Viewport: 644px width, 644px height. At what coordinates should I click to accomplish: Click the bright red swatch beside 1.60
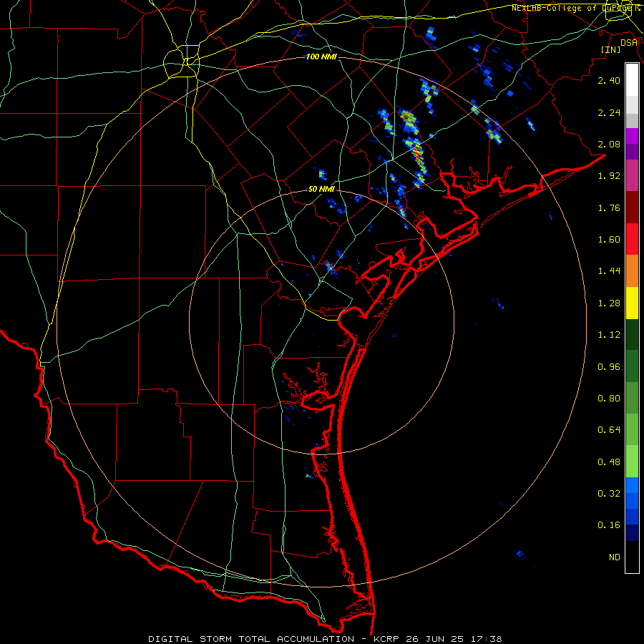point(632,239)
